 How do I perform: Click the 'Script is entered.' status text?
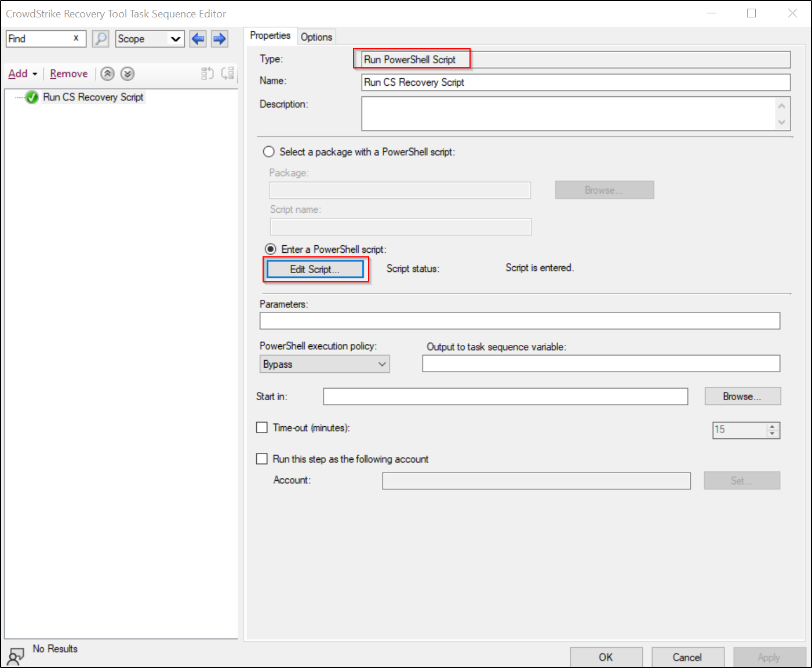[x=540, y=268]
